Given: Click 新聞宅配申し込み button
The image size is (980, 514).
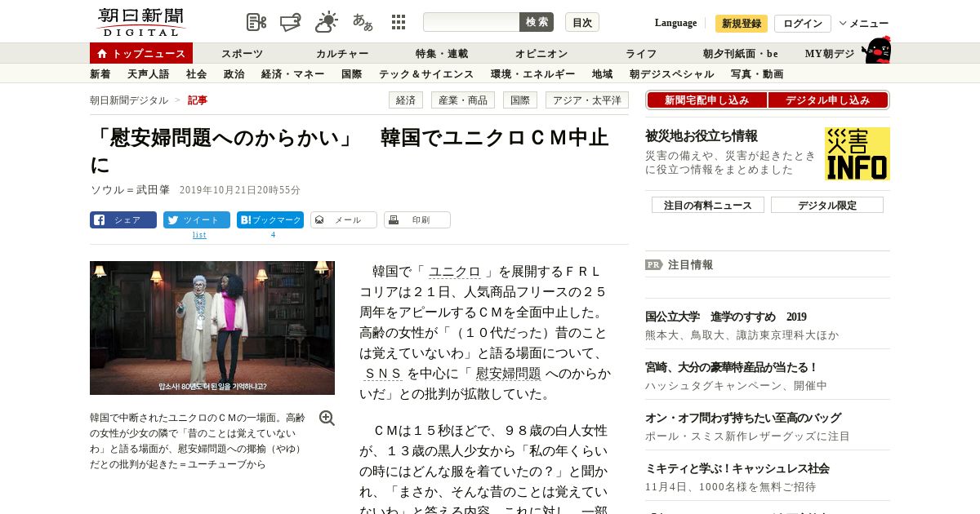Looking at the screenshot, I should (x=706, y=100).
